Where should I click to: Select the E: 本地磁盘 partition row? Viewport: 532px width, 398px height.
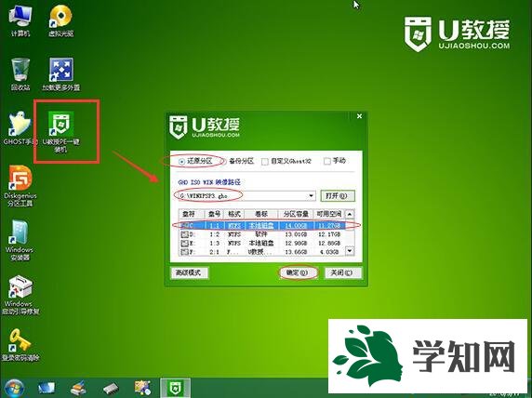[262, 243]
